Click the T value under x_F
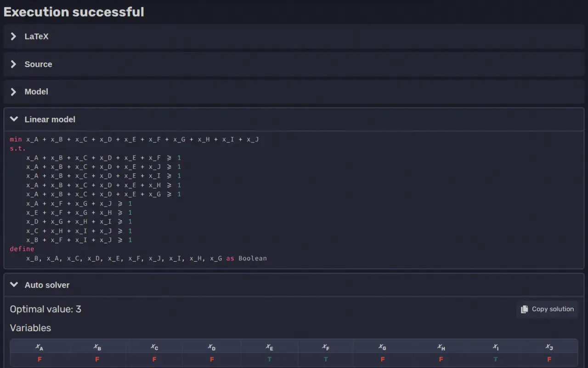Screen dimensions: 588x368 click(326, 359)
